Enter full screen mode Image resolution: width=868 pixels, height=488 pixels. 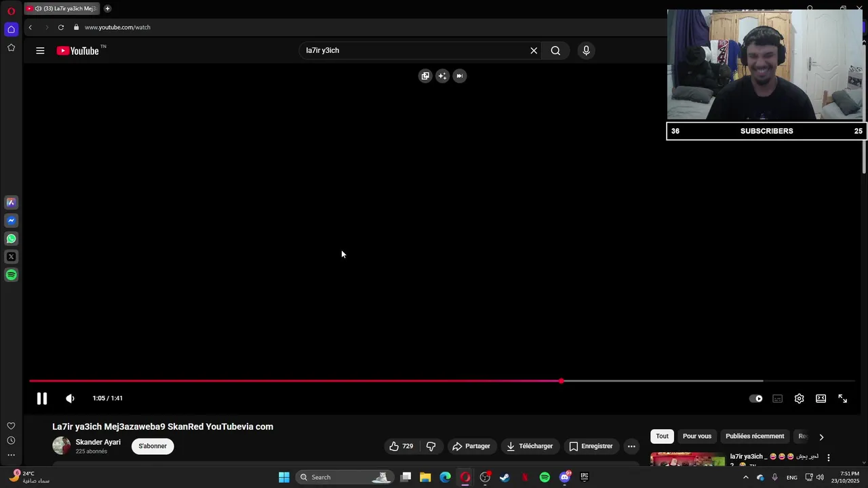click(x=843, y=399)
